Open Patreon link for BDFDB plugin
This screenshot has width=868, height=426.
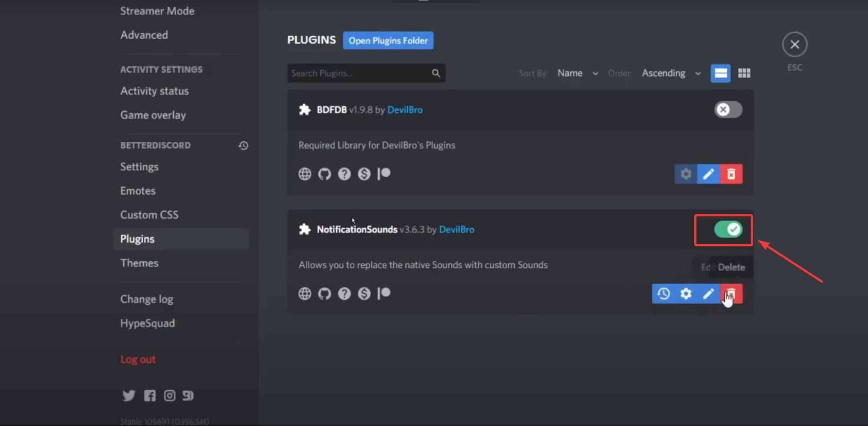tap(384, 174)
